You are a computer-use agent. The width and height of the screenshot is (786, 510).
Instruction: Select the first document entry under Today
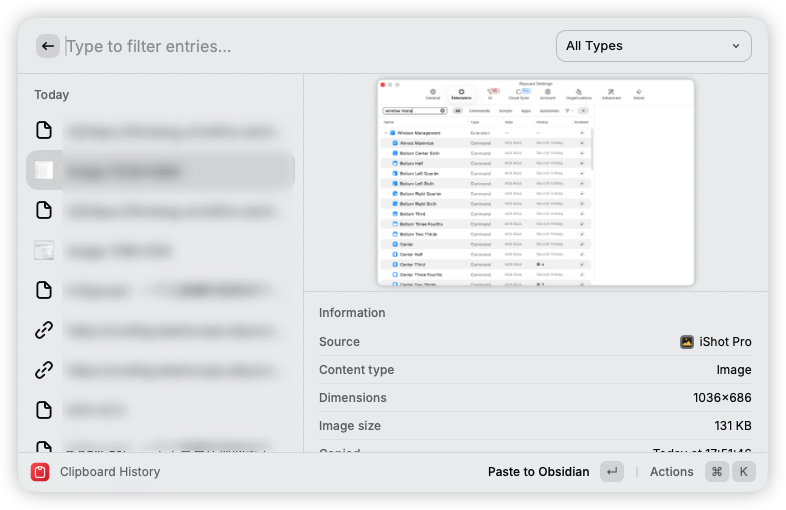point(160,130)
